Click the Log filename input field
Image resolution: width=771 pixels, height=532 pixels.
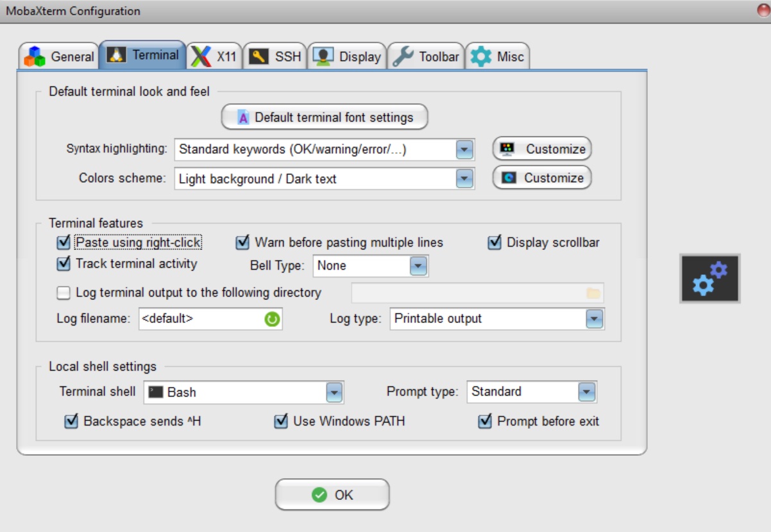[x=210, y=319]
